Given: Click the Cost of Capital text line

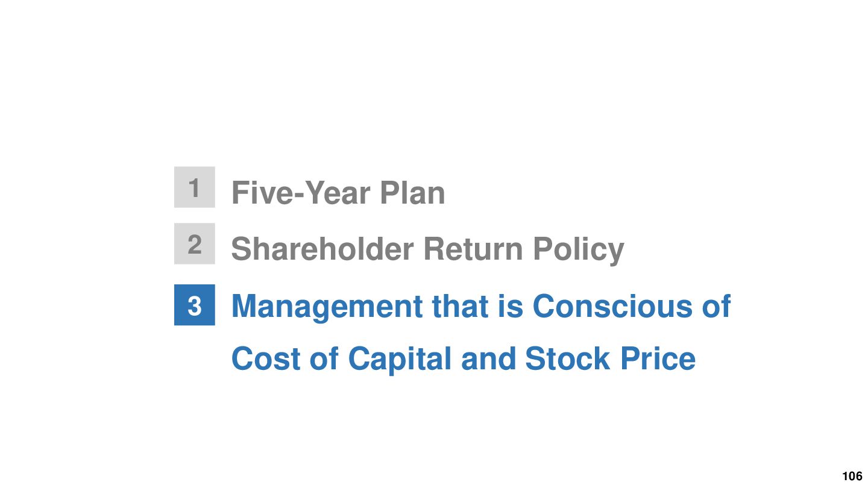Looking at the screenshot, I should point(464,358).
